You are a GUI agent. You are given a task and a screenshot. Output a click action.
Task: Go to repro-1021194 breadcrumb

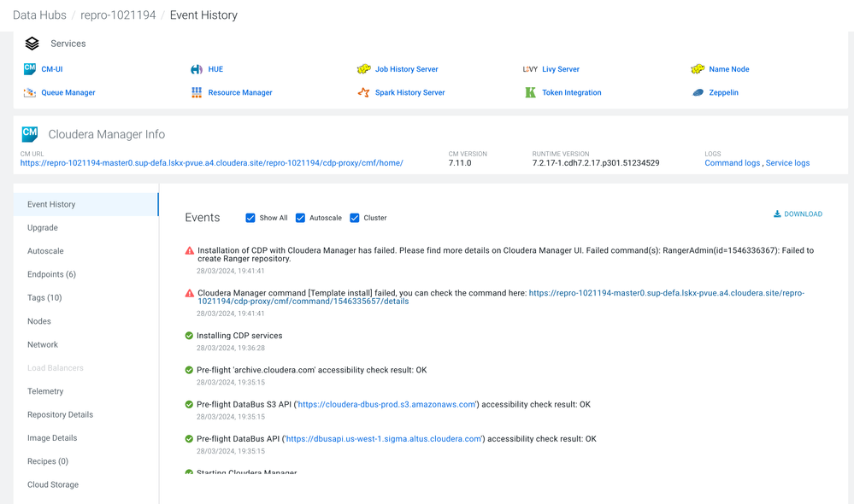[118, 15]
